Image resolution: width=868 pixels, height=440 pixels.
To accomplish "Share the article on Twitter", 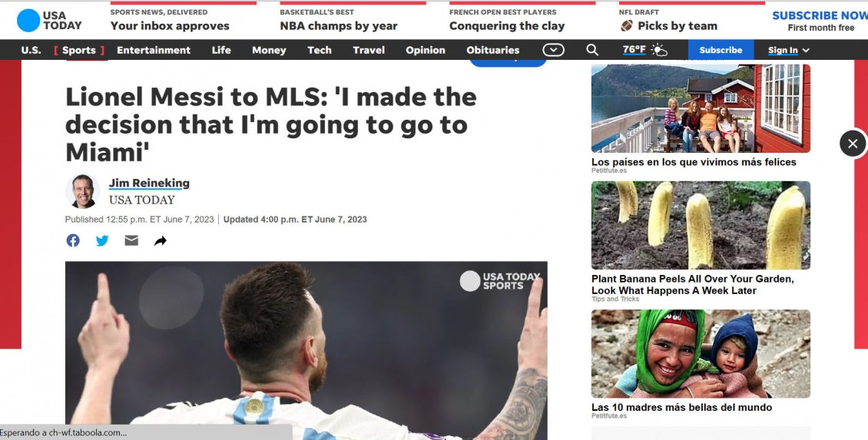I will coord(102,241).
